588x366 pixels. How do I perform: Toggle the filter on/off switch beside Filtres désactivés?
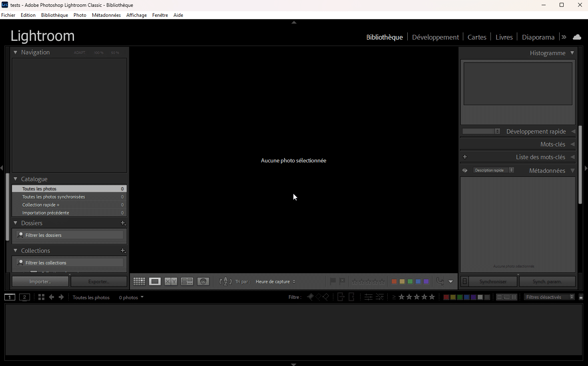pyautogui.click(x=581, y=297)
